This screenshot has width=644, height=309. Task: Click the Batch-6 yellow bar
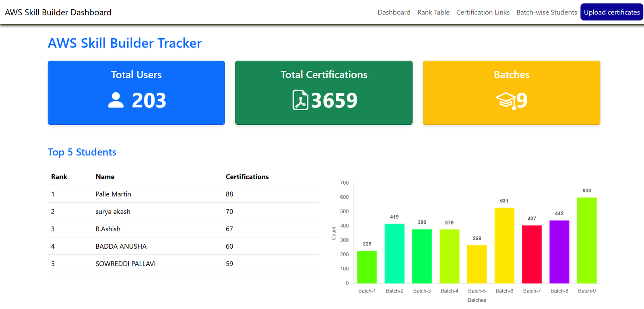(504, 245)
